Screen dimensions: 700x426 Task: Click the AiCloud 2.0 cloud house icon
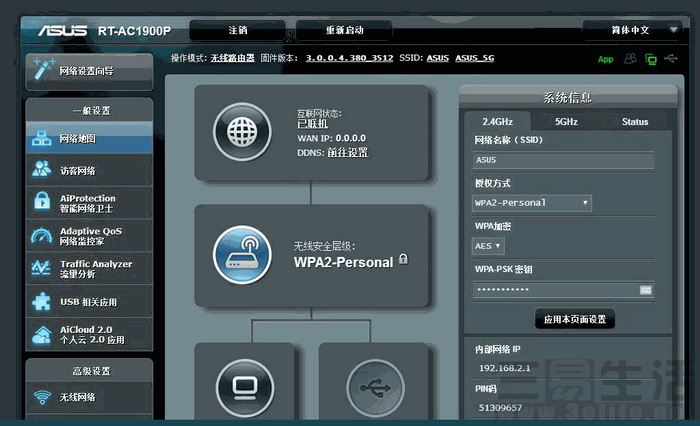(x=42, y=334)
